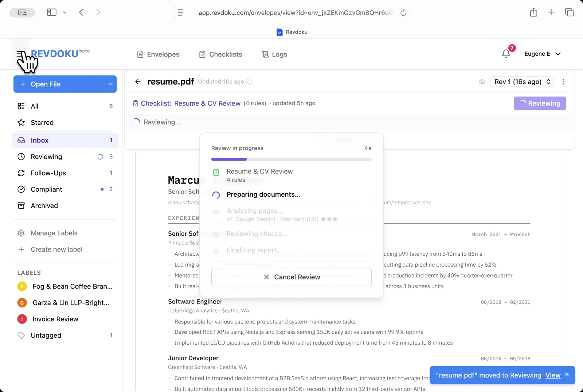Toggle the REVDOKU hamburger sidebar menu
583x392 pixels.
20,54
